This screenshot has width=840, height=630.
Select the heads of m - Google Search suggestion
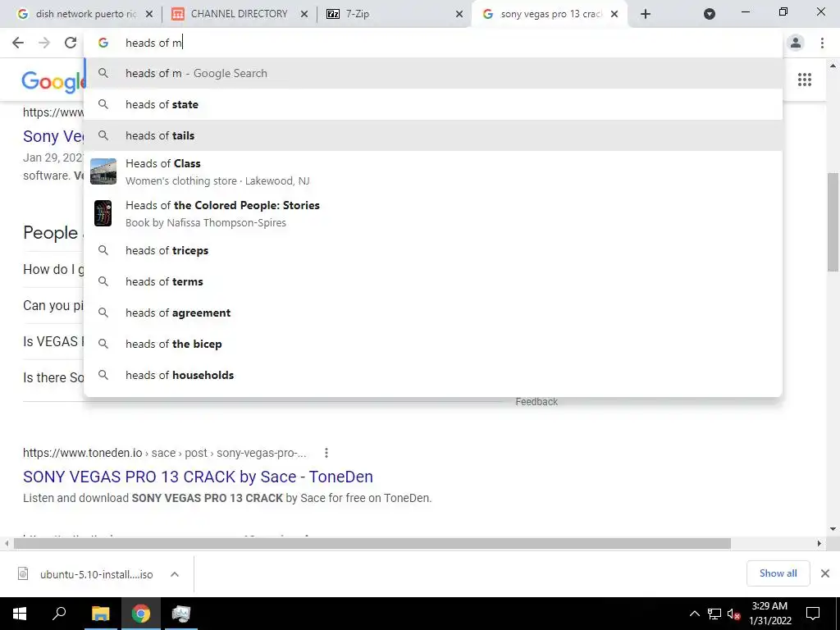pyautogui.click(x=433, y=73)
